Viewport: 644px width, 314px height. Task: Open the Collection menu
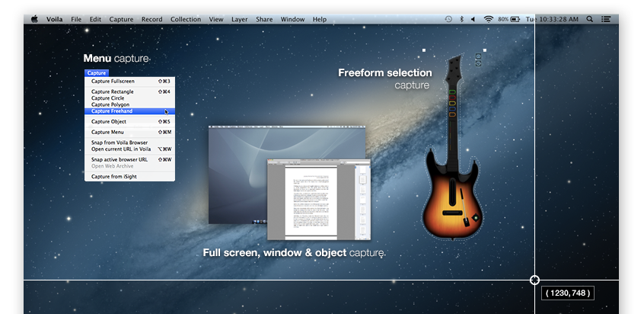coord(186,19)
